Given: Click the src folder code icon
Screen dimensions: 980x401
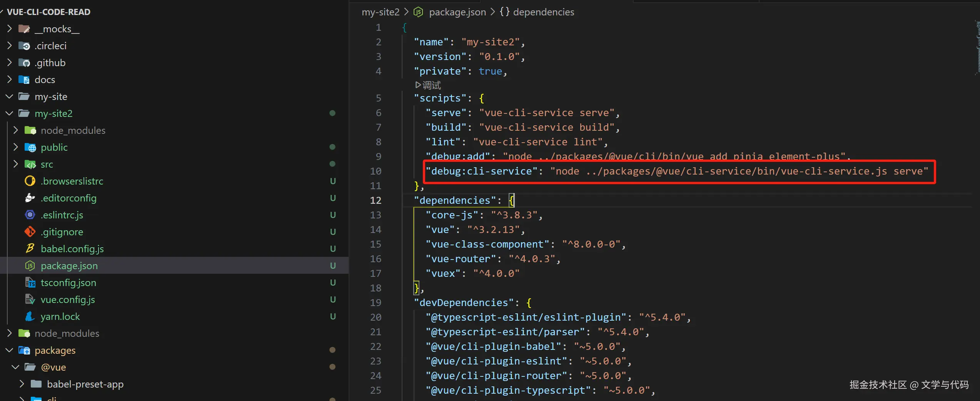Looking at the screenshot, I should click(30, 164).
